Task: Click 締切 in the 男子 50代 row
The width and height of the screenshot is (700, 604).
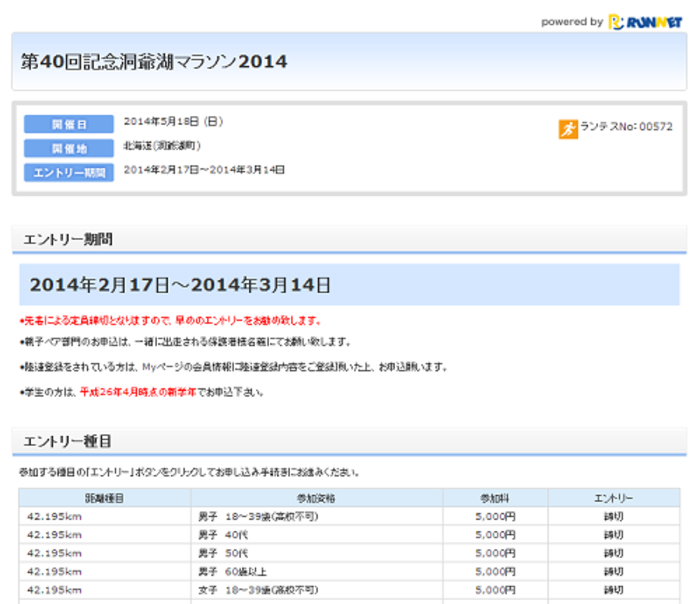Action: (x=613, y=553)
